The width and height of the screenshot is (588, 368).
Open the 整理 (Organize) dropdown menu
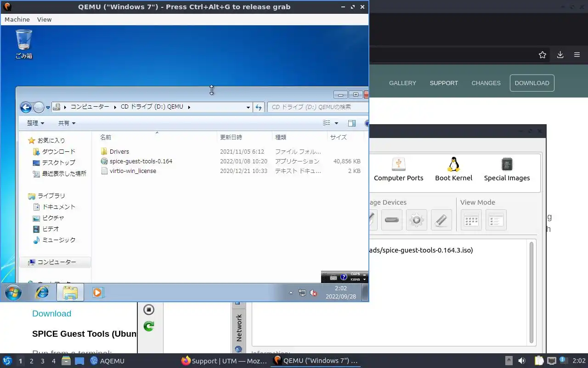point(35,123)
